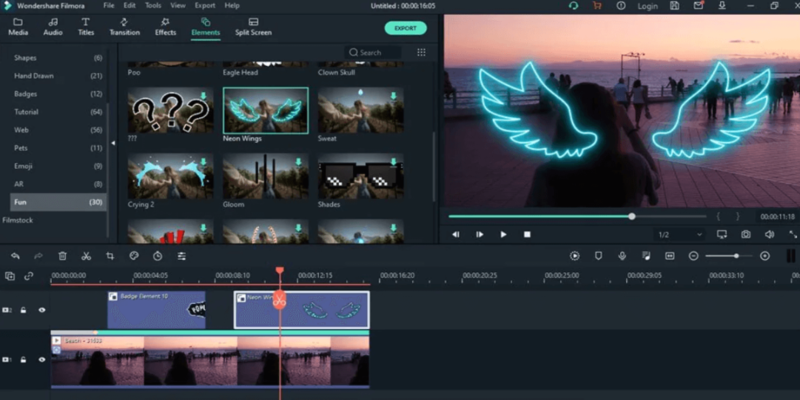Click the Play button in preview
Screen dimensions: 800x400
tap(504, 234)
